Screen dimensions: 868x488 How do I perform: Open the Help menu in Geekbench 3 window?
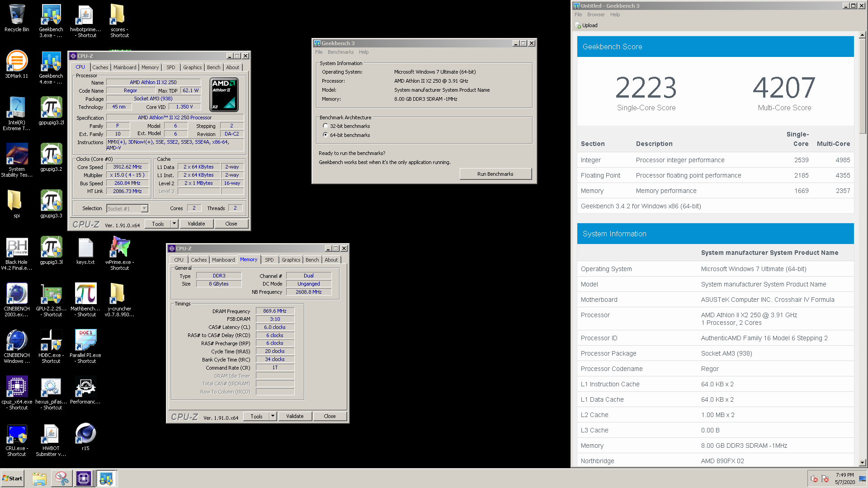point(363,52)
